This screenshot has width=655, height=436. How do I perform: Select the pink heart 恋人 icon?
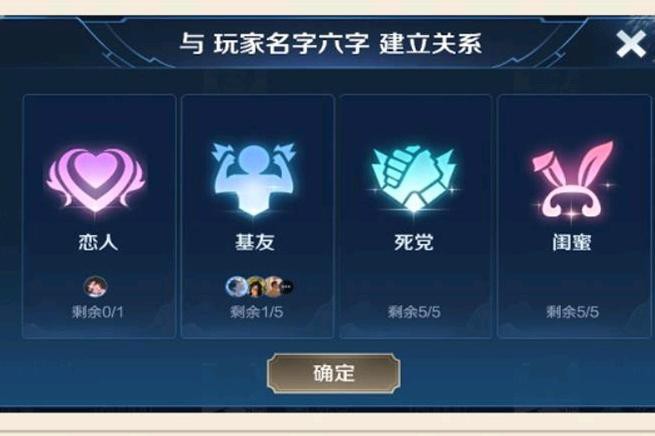coord(96,180)
